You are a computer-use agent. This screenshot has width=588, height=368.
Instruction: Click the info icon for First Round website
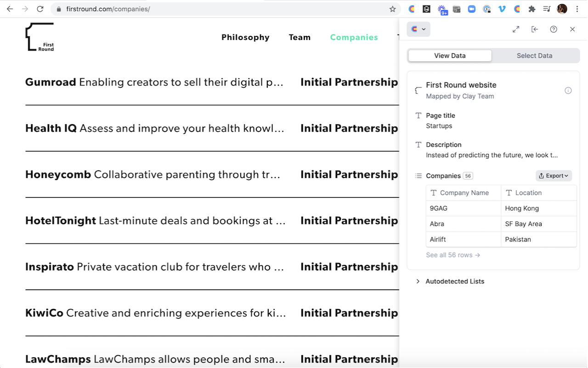click(x=568, y=91)
